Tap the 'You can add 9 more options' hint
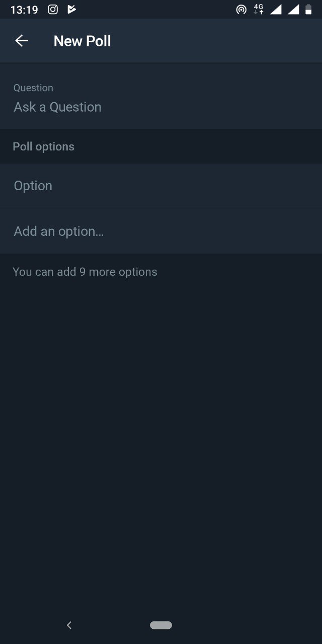322x644 pixels. [85, 272]
